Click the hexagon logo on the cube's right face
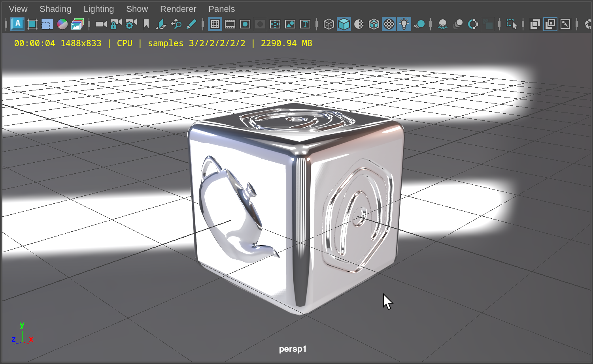The height and width of the screenshot is (364, 593). [358, 216]
